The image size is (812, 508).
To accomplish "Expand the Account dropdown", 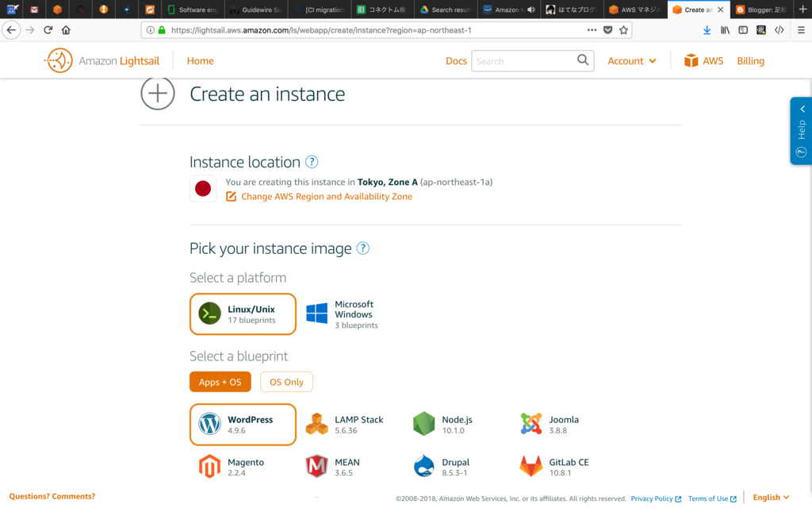I will [632, 60].
